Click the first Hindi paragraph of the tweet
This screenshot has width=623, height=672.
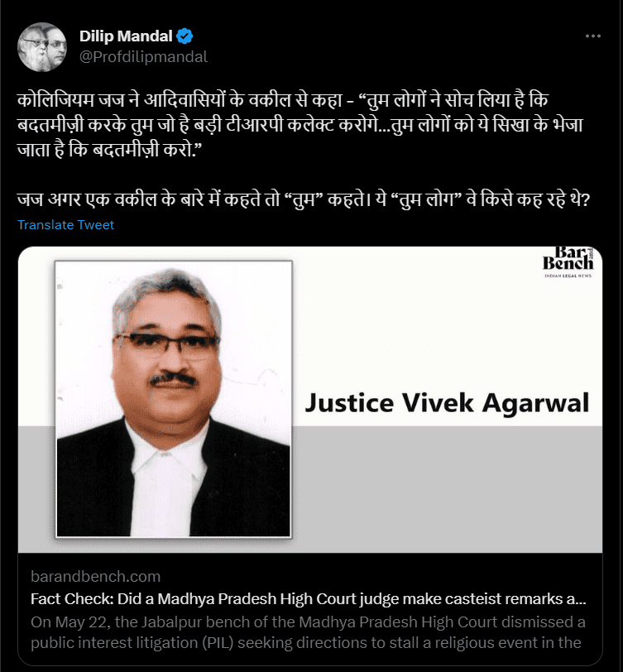tap(300, 125)
